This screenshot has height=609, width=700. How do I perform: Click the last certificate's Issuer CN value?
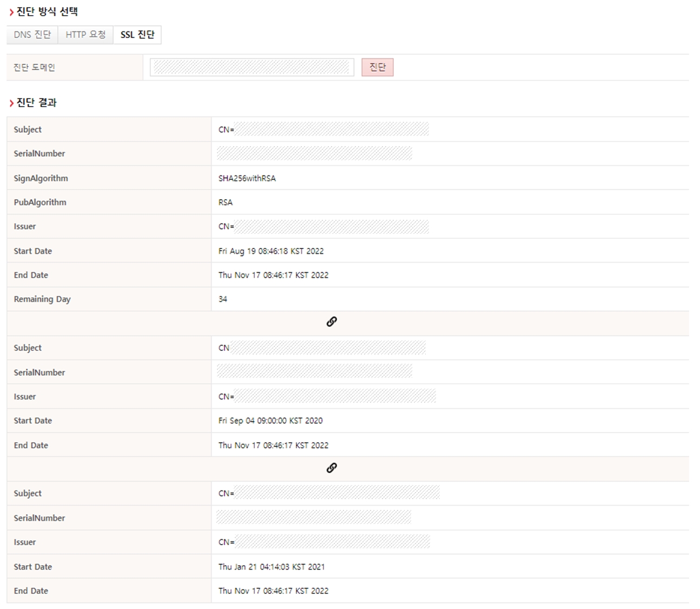pyautogui.click(x=324, y=542)
